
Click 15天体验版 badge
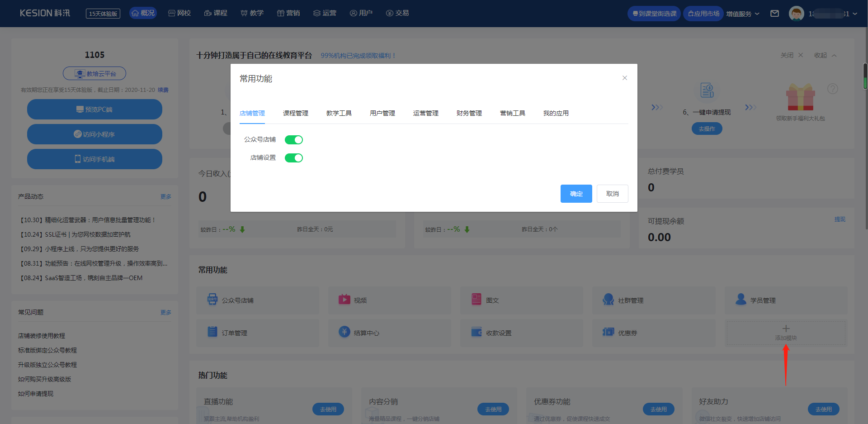pyautogui.click(x=103, y=14)
